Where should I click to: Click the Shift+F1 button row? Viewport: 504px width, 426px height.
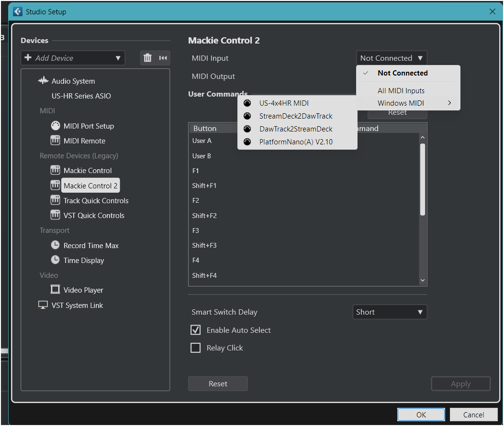304,185
